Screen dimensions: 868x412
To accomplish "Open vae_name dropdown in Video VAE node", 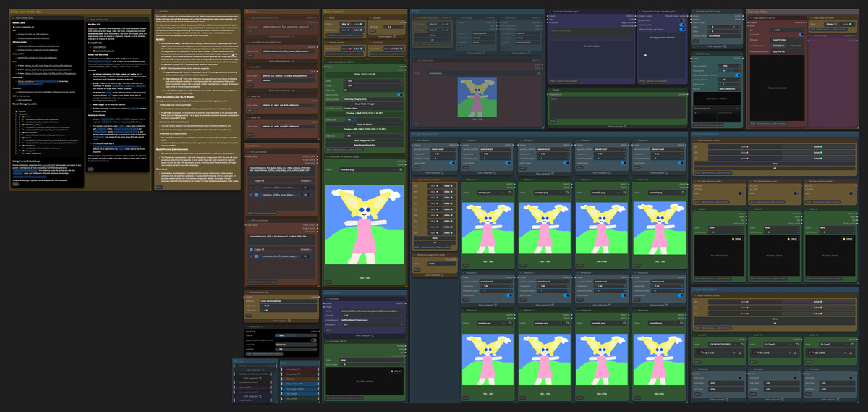I will (289, 106).
